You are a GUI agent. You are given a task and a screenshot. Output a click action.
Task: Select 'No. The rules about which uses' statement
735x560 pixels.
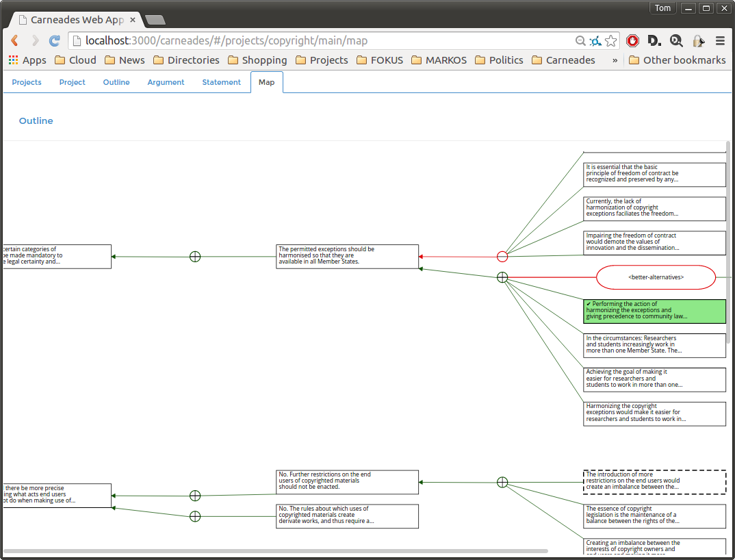click(348, 516)
